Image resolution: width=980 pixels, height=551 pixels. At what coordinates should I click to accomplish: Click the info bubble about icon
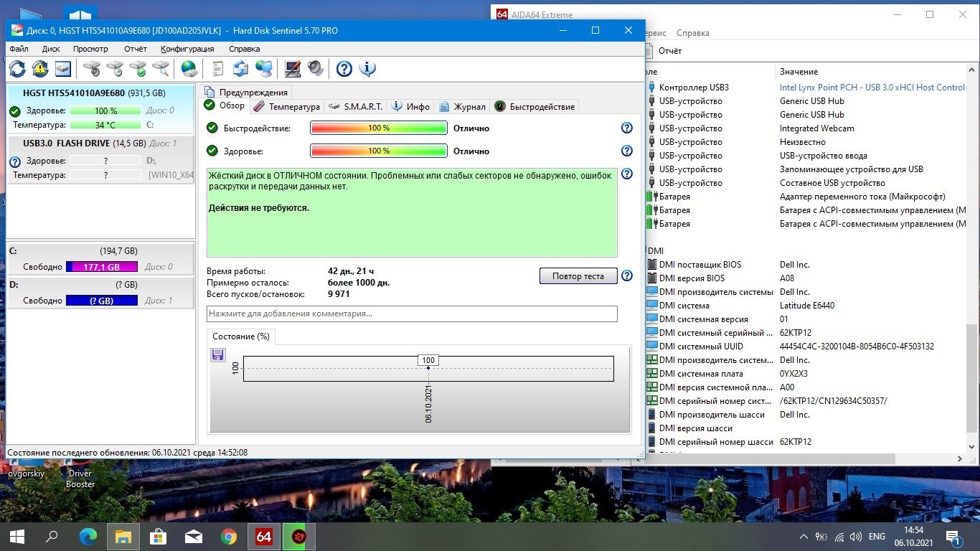tap(367, 69)
